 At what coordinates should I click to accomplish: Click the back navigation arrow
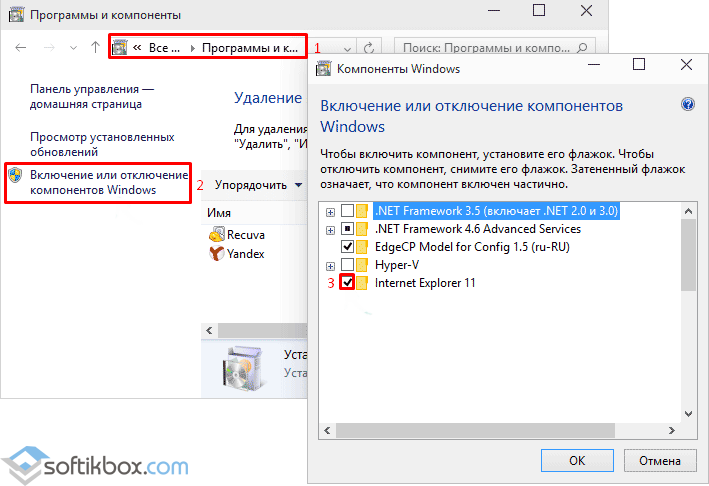22,47
